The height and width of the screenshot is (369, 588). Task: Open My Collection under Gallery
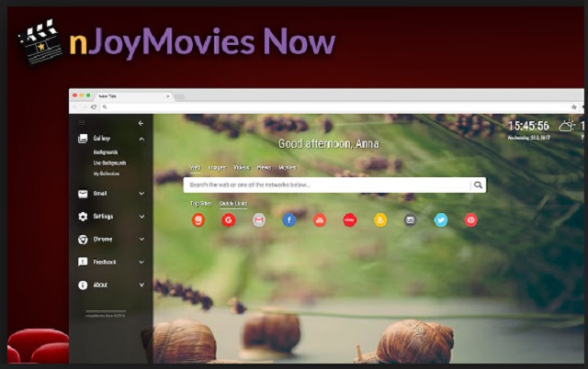(x=107, y=173)
